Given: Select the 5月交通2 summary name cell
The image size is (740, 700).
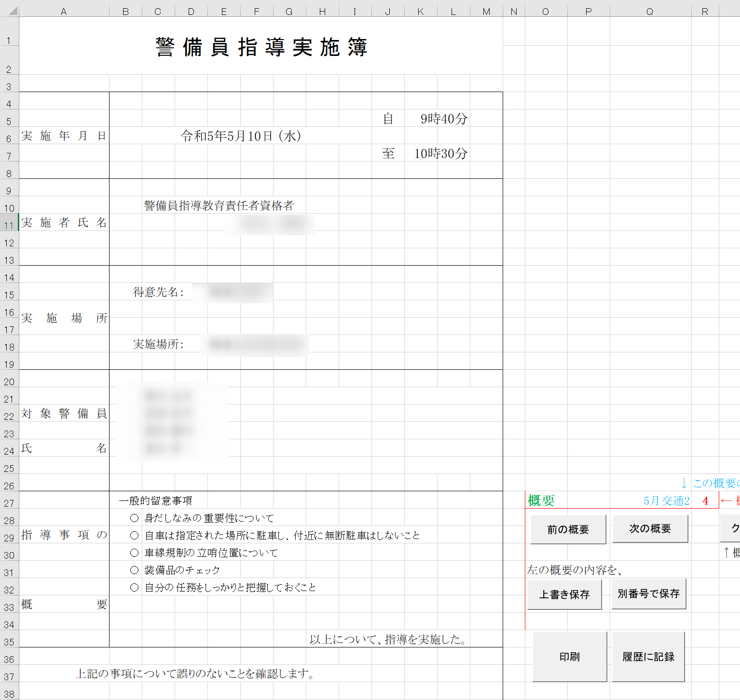Looking at the screenshot, I should 666,501.
